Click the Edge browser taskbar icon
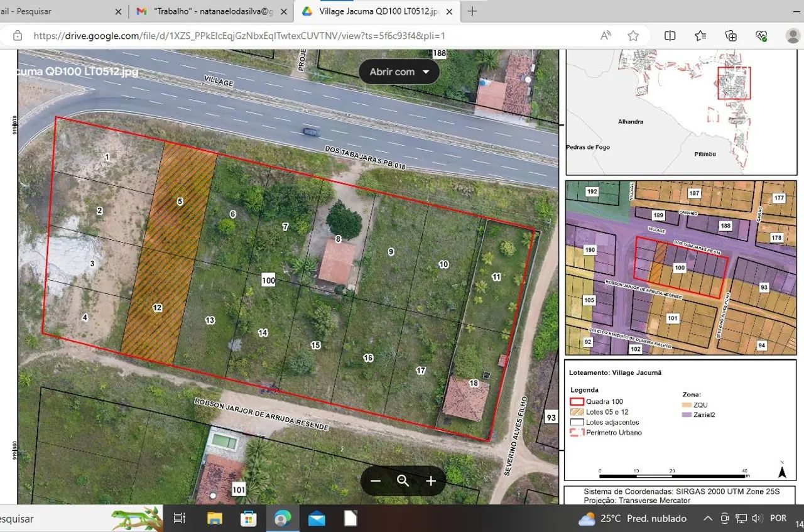The height and width of the screenshot is (532, 804). [283, 519]
